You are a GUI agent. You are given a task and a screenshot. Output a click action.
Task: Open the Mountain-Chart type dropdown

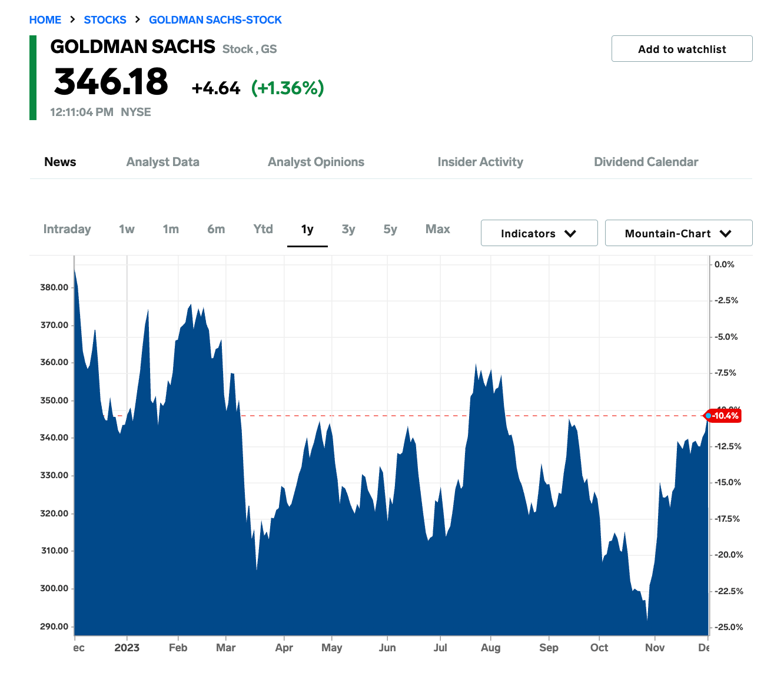[x=677, y=233]
